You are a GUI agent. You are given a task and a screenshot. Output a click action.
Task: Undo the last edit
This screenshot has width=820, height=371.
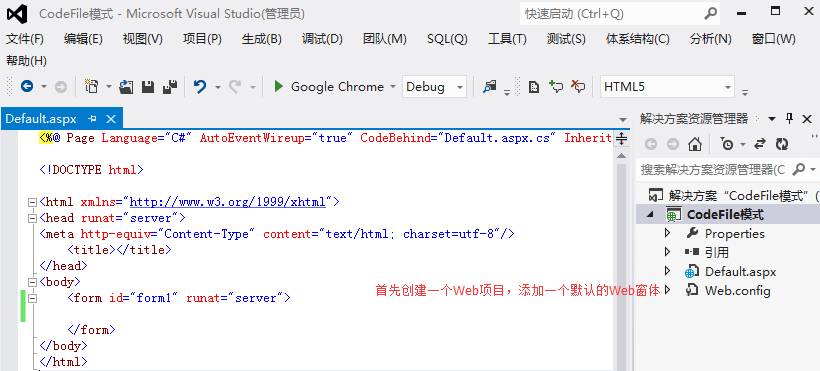point(200,86)
